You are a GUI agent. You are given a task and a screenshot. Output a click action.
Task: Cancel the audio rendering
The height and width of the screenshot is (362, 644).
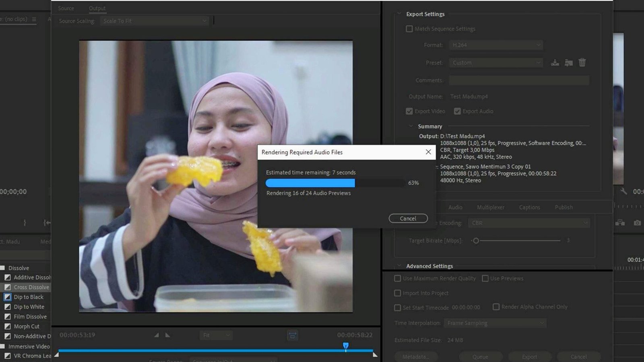click(408, 218)
